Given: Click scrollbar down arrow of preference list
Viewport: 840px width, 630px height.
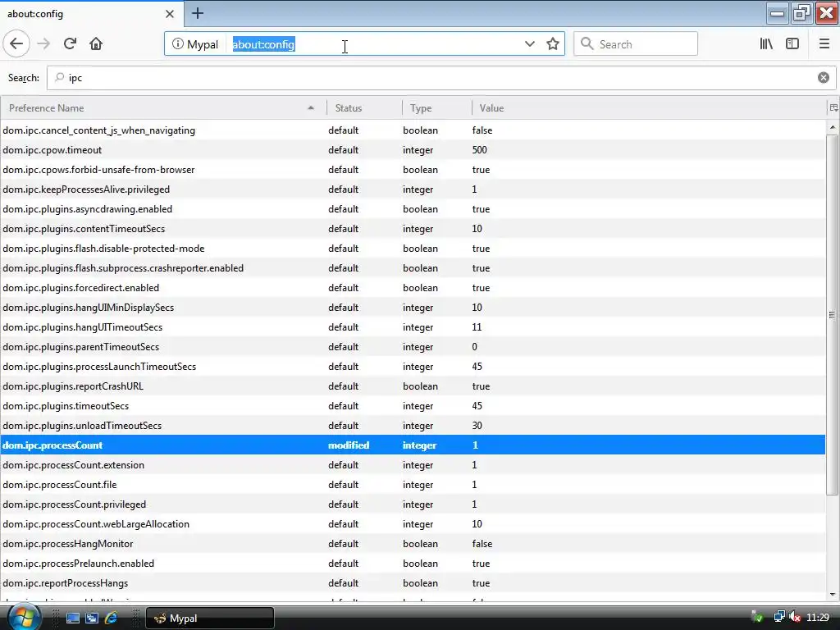Looking at the screenshot, I should point(832,594).
